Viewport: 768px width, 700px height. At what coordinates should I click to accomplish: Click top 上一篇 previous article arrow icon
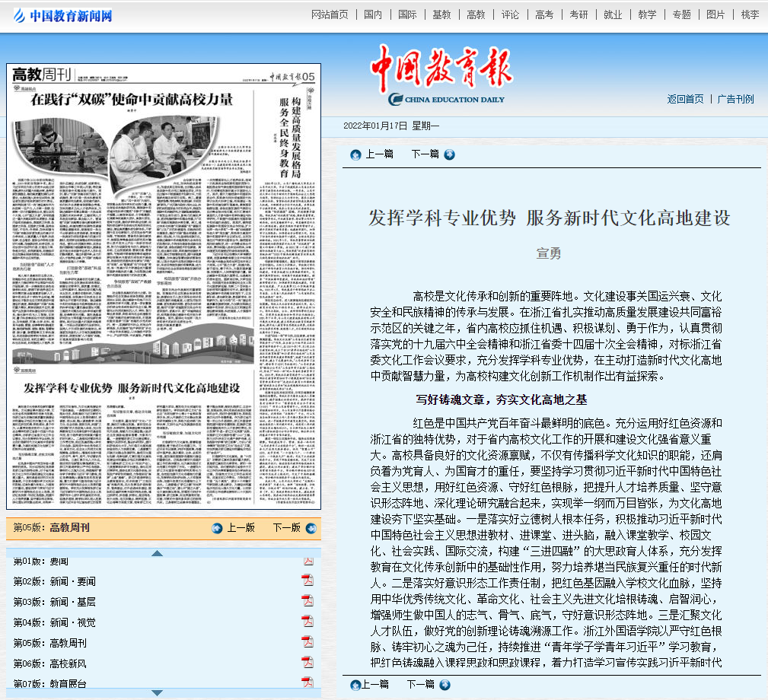355,154
